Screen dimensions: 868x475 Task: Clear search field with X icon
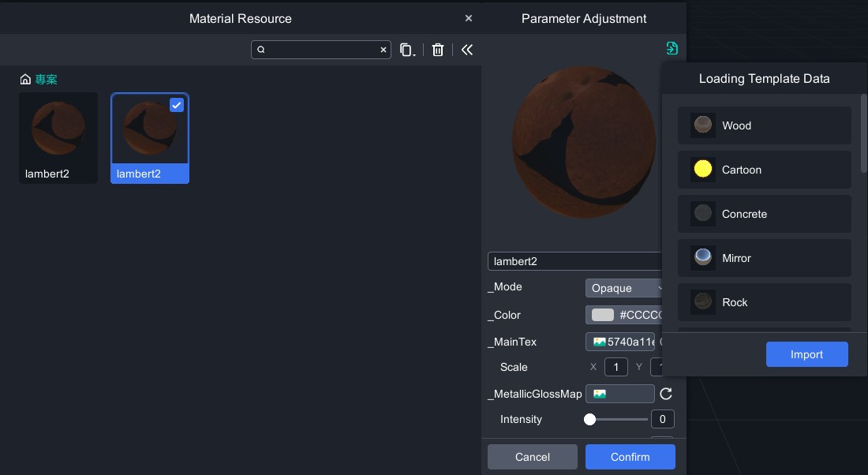click(383, 50)
